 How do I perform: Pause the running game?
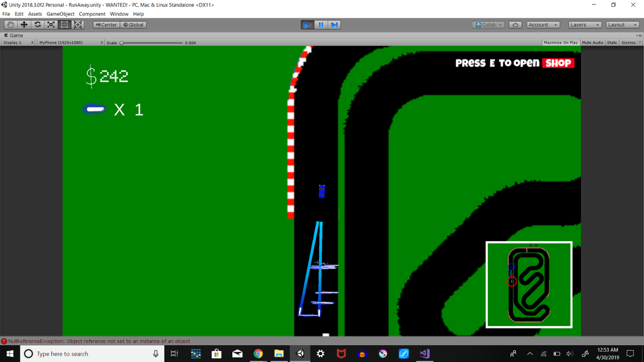[x=321, y=25]
